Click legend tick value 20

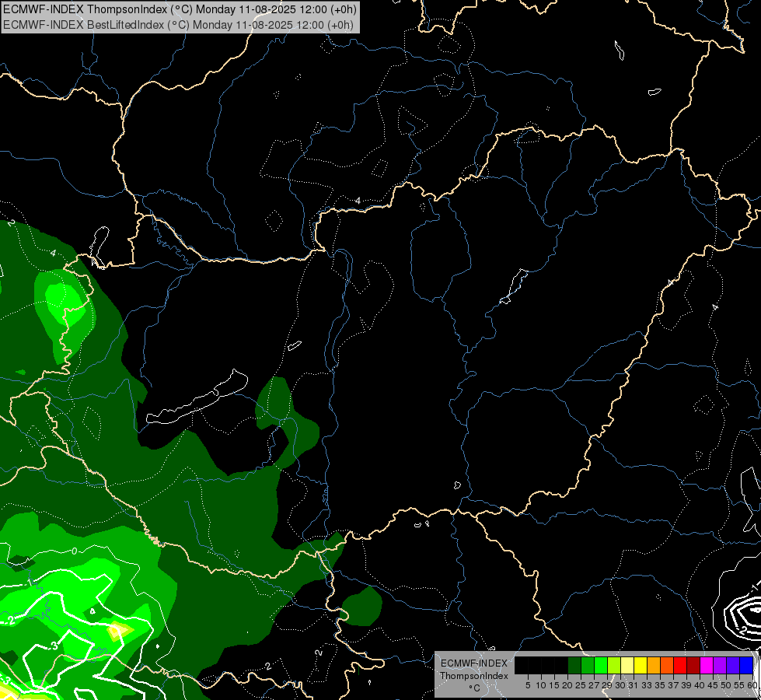[568, 685]
